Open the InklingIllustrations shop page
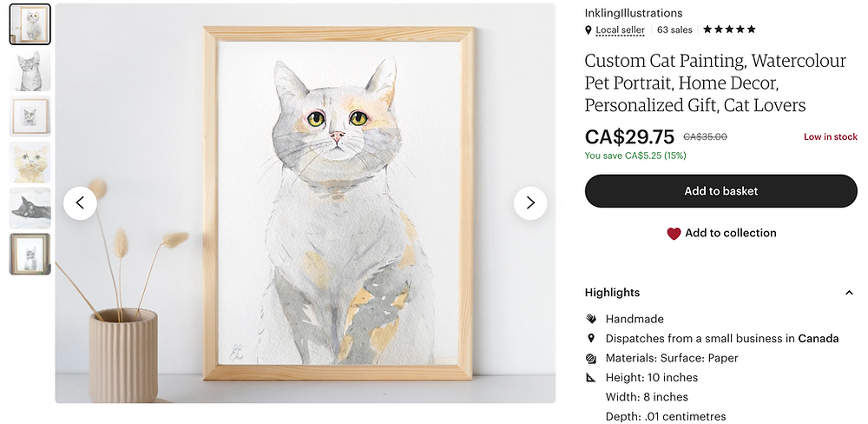The image size is (868, 424). pos(634,13)
